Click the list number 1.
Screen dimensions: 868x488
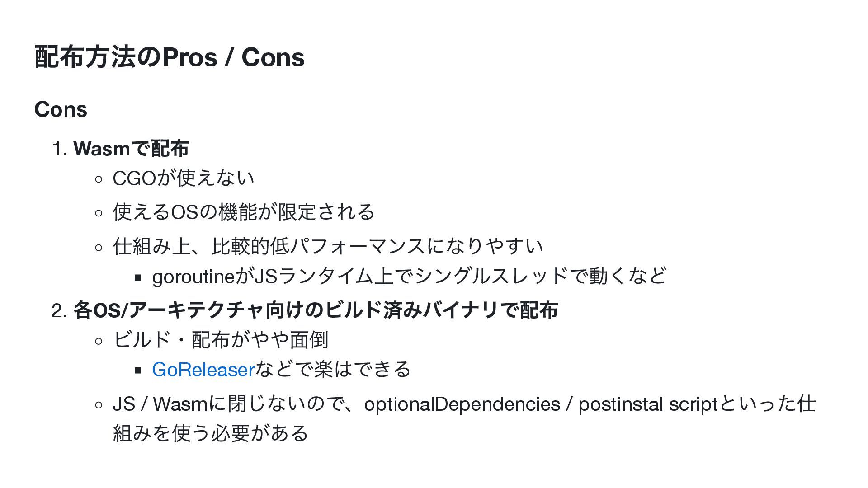[60, 149]
